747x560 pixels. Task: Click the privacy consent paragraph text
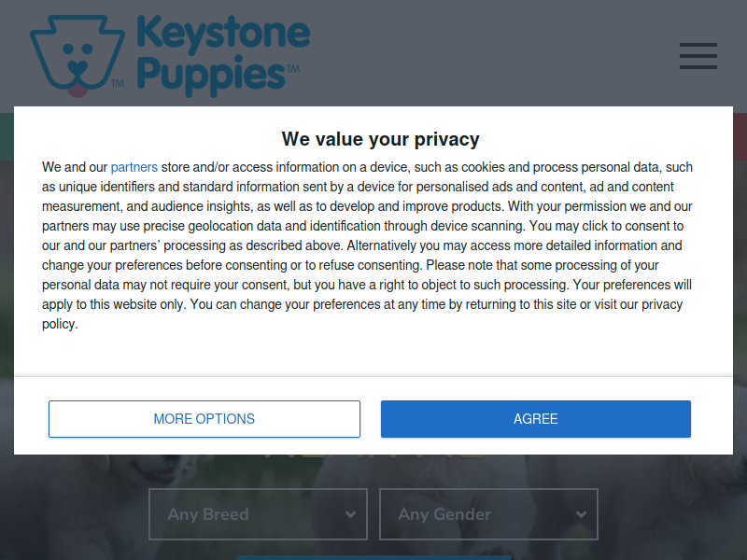click(367, 245)
